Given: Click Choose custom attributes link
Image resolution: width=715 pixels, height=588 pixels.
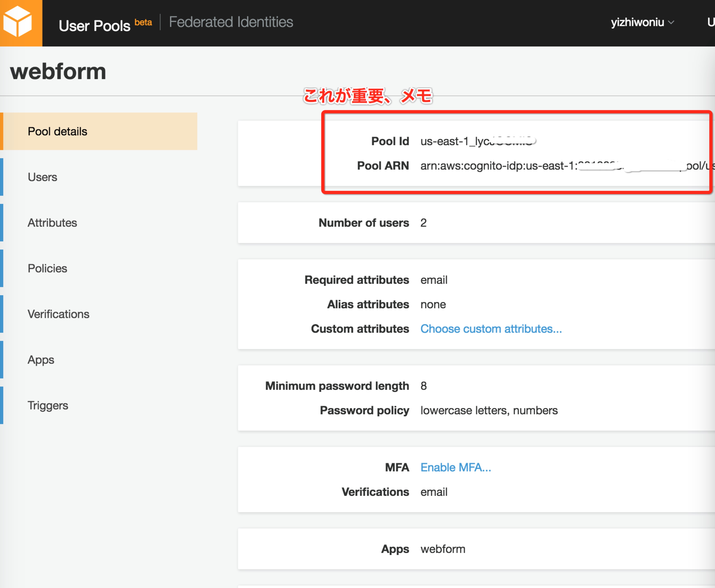Looking at the screenshot, I should 491,328.
